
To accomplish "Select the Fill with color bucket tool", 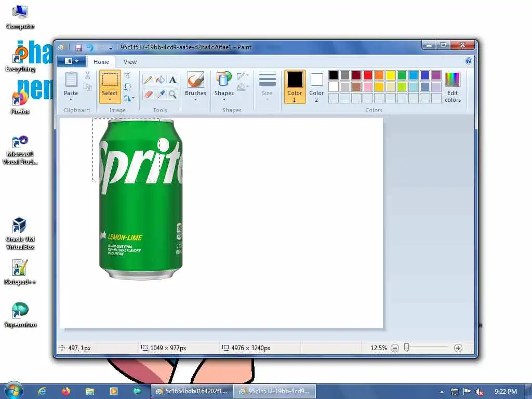I will coord(160,79).
